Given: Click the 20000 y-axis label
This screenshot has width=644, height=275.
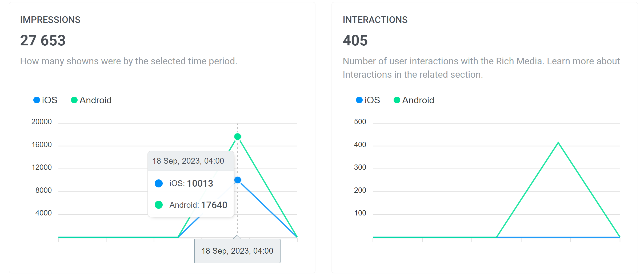Looking at the screenshot, I should (41, 122).
